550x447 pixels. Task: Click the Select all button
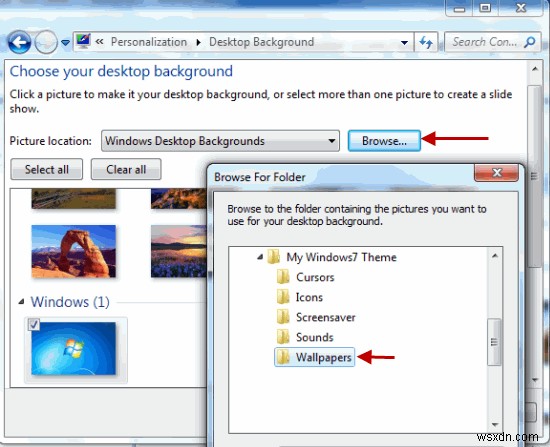pos(47,169)
